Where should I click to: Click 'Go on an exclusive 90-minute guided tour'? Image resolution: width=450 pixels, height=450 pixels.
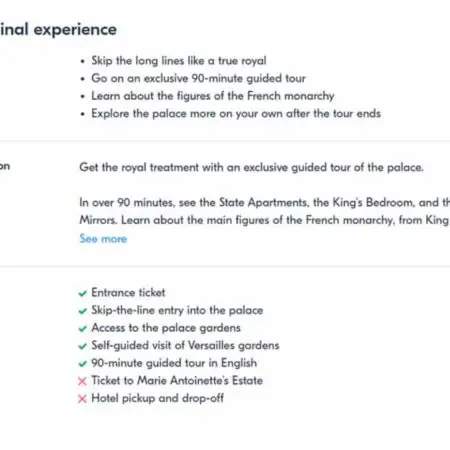(198, 78)
